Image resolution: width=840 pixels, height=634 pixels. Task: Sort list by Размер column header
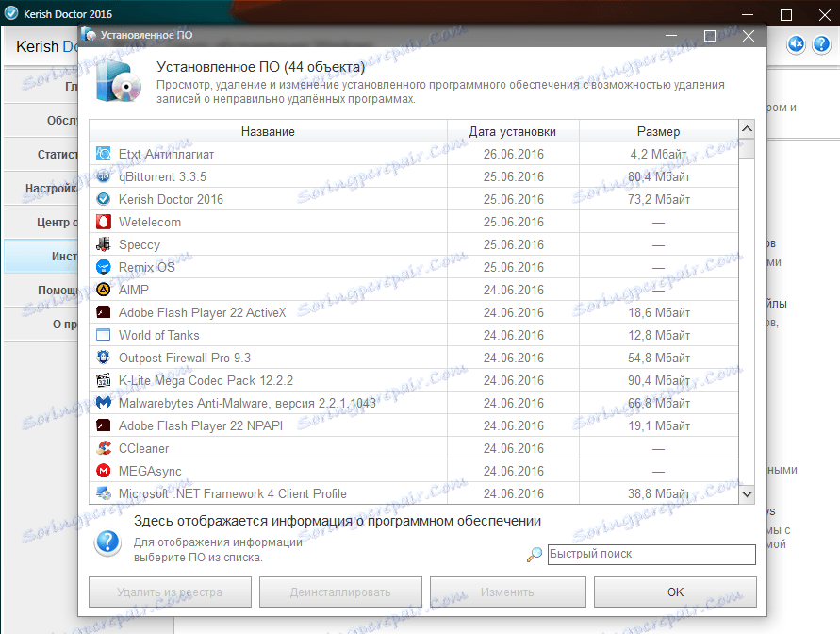(658, 131)
